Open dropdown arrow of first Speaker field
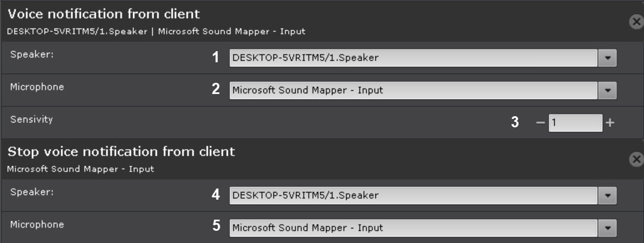Viewport: 644px width, 243px height. tap(607, 57)
